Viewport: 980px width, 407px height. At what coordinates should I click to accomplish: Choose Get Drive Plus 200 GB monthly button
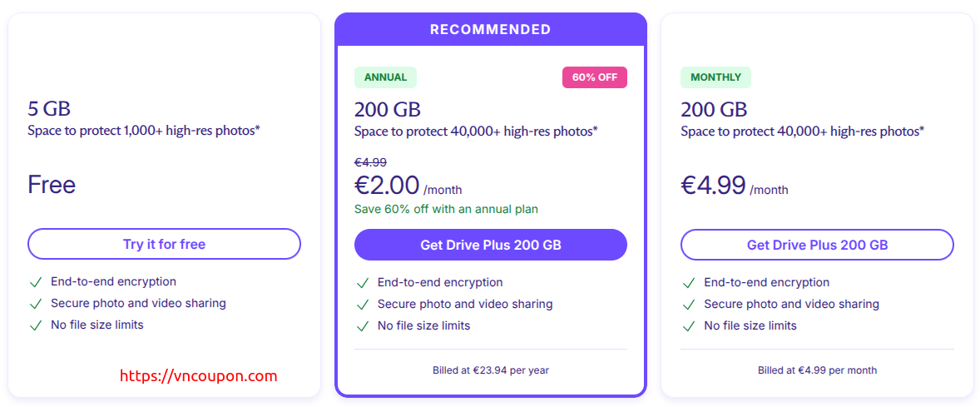click(817, 245)
